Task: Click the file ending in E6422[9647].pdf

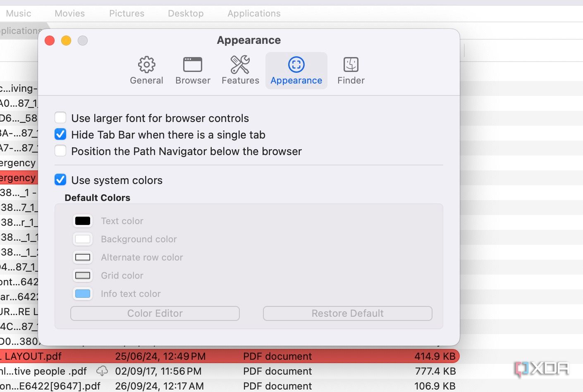Action: coord(50,386)
